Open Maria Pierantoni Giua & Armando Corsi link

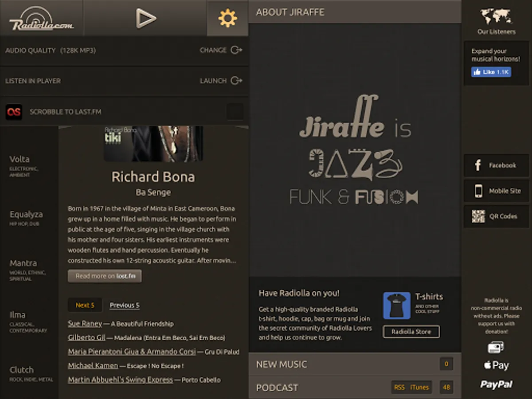pos(132,352)
